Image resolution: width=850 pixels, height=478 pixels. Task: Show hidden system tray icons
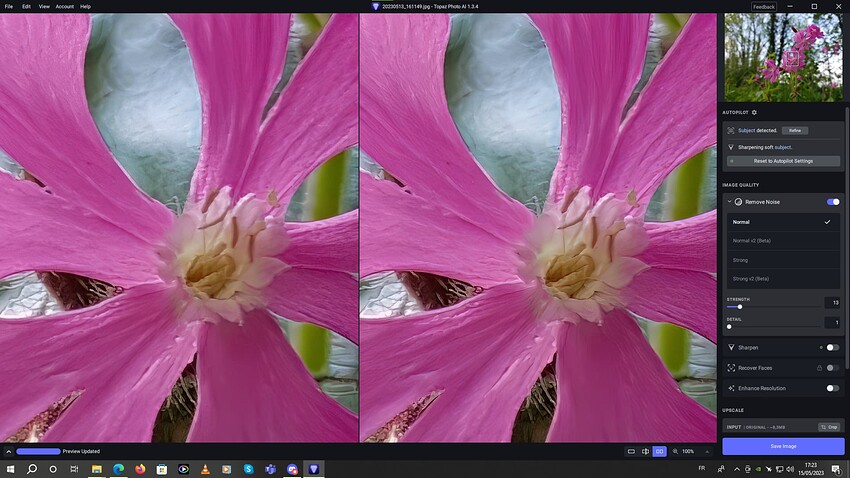pyautogui.click(x=736, y=469)
